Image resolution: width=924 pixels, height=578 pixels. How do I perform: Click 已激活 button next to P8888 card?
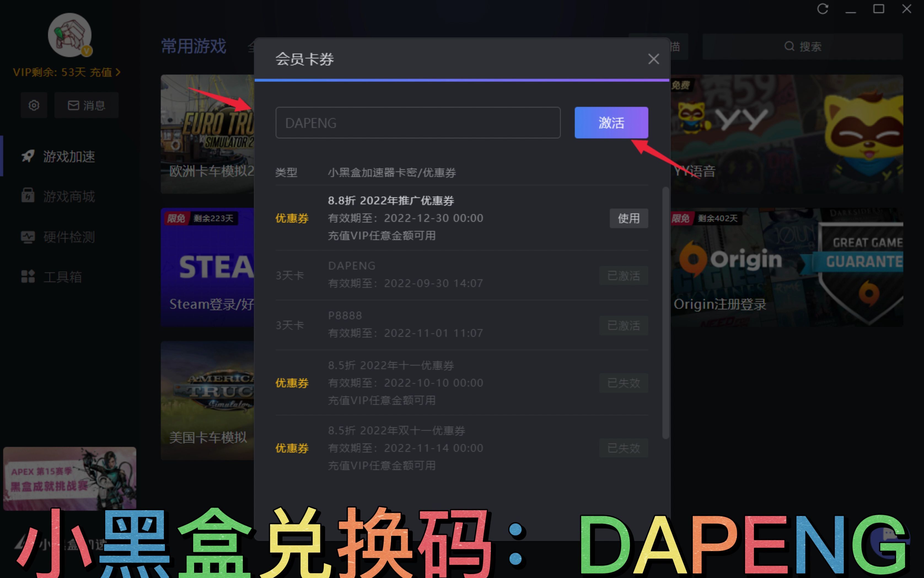click(624, 325)
